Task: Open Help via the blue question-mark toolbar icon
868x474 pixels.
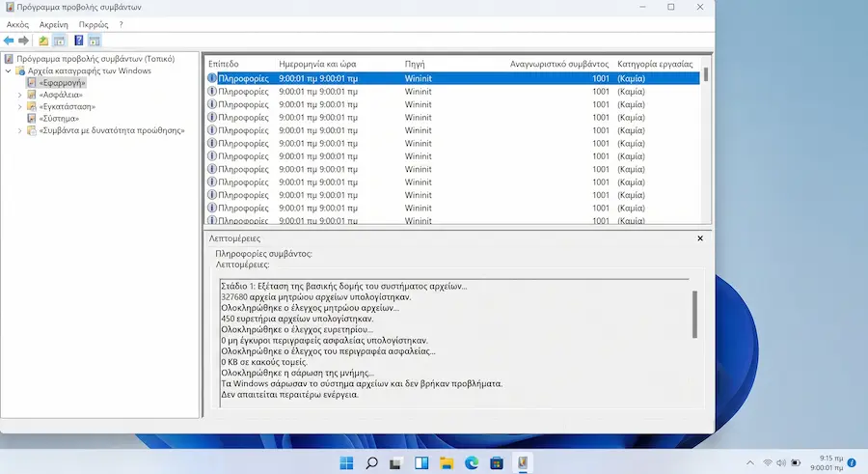Action: (79, 41)
